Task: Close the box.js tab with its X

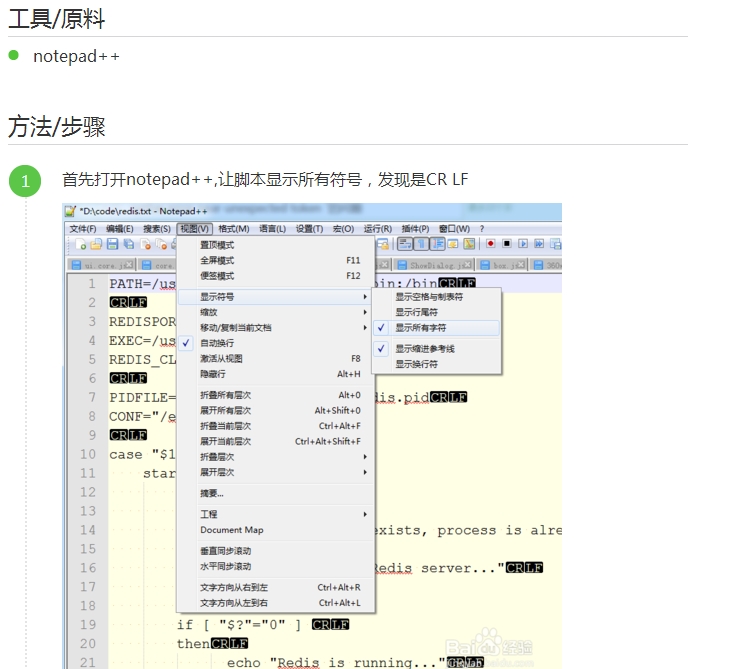Action: tap(521, 265)
